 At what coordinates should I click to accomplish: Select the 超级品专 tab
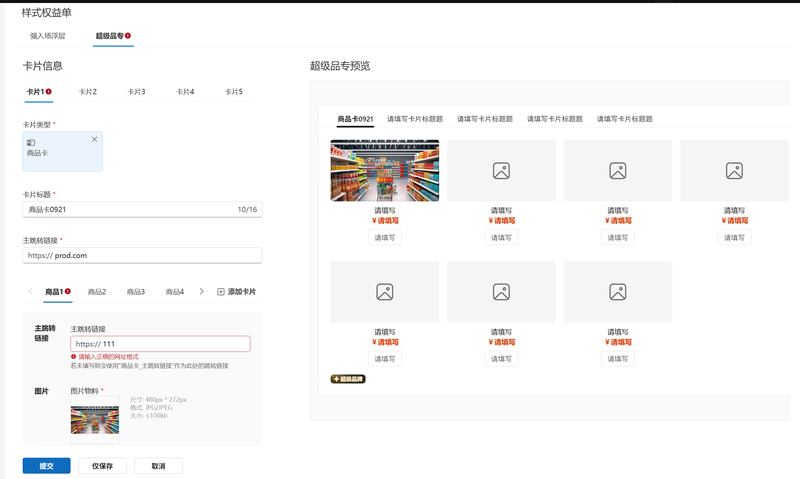point(113,36)
